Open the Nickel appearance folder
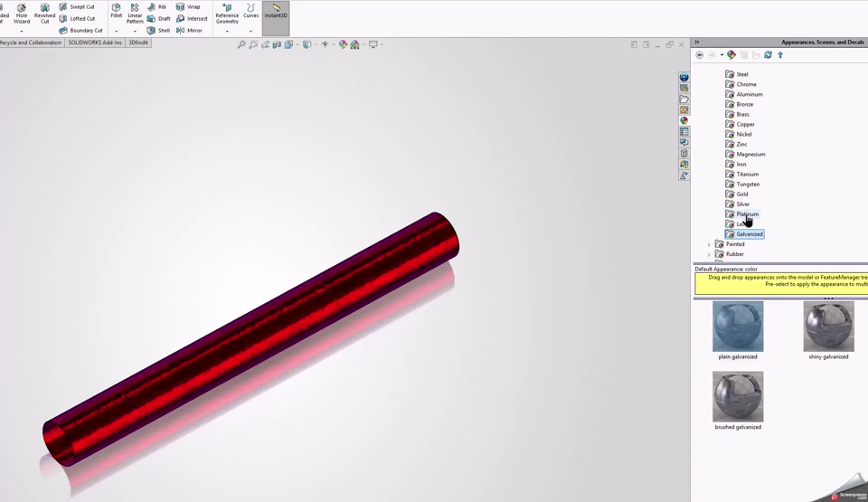Image resolution: width=868 pixels, height=502 pixels. [x=739, y=134]
